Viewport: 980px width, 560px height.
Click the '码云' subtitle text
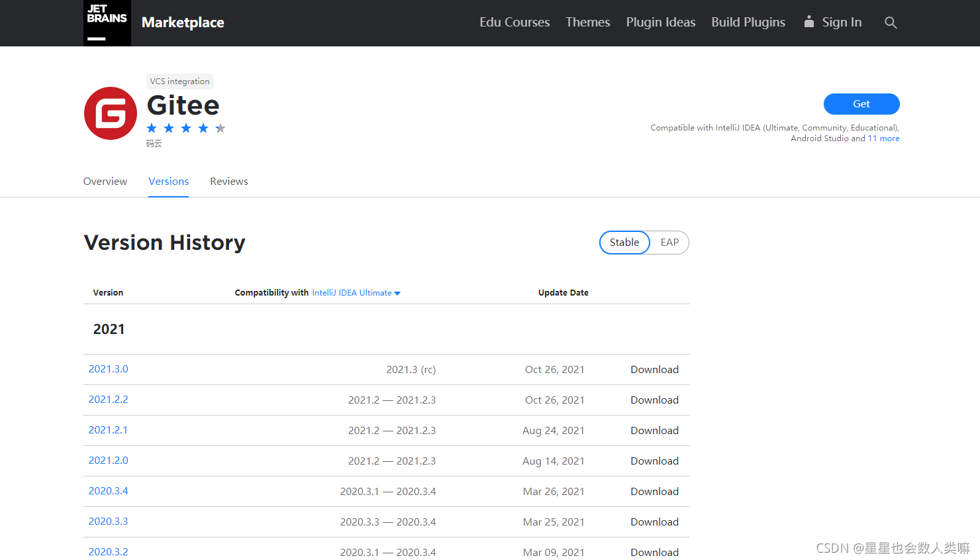154,144
